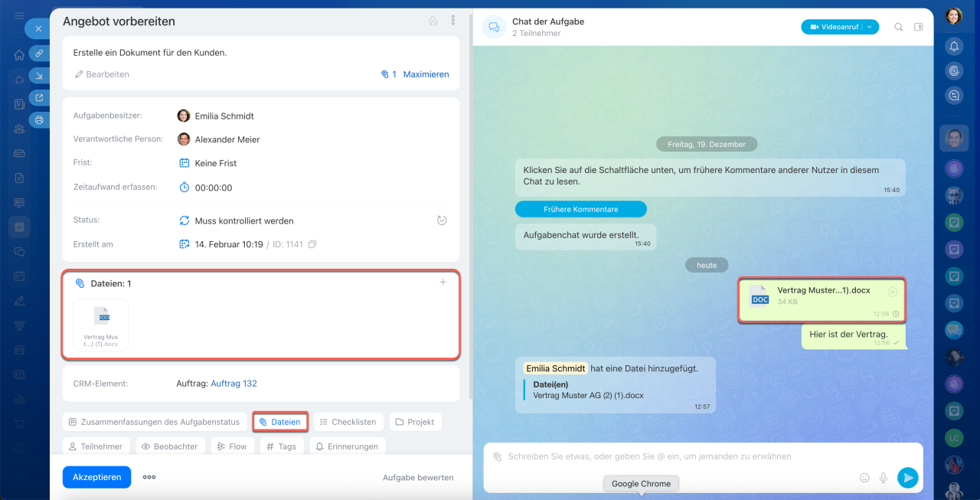The image size is (980, 500).
Task: Copy the task link via the chain icon
Action: (39, 54)
